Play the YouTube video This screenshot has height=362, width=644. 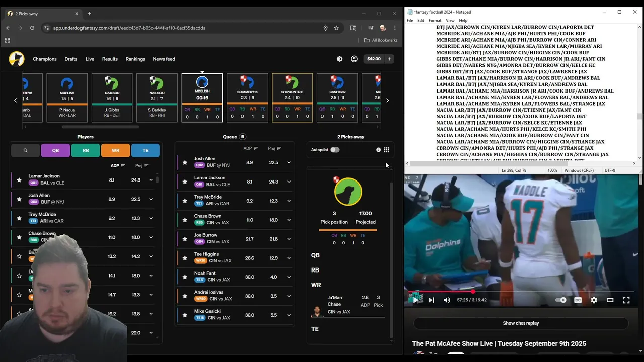pyautogui.click(x=415, y=300)
